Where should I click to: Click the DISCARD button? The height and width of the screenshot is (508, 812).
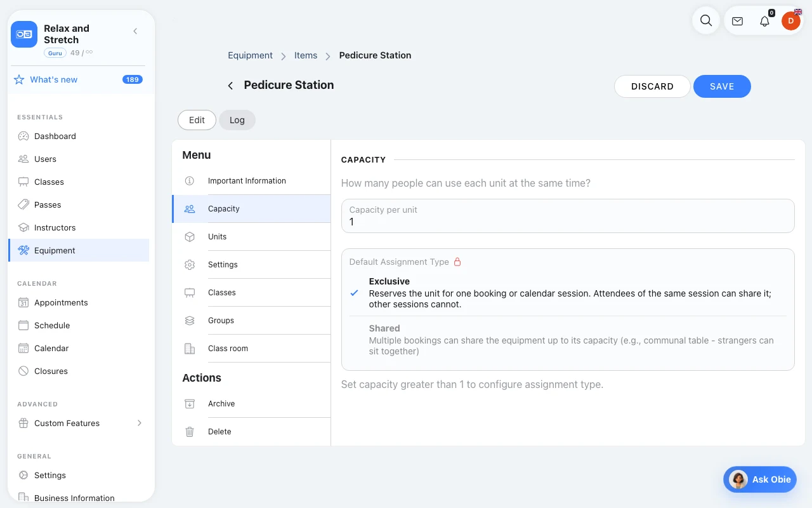click(652, 86)
